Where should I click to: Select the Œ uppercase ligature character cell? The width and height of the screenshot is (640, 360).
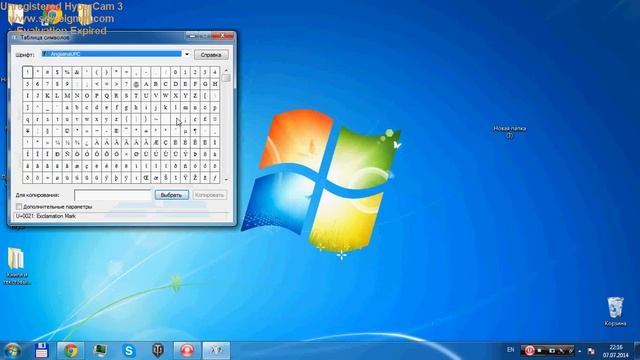click(x=146, y=178)
